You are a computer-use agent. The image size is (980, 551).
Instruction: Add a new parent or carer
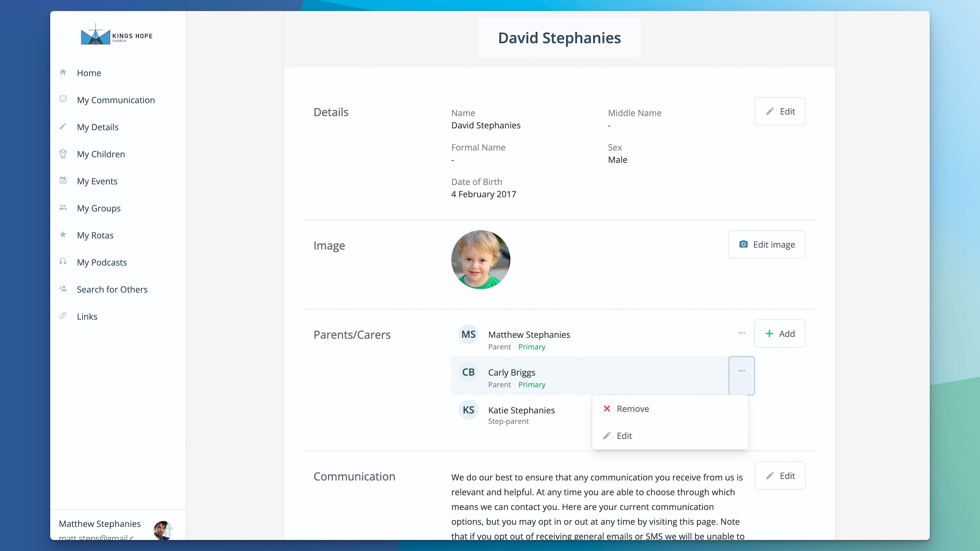click(x=780, y=334)
